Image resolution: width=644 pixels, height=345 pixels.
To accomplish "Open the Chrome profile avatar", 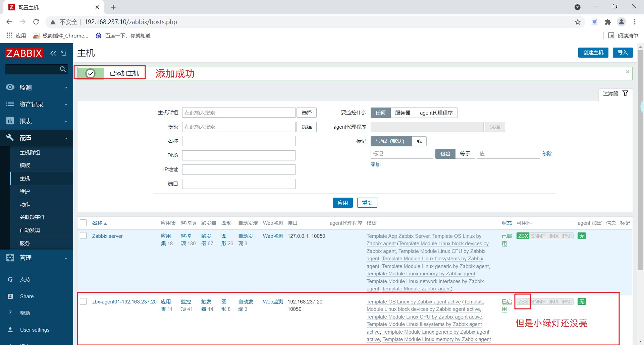I will click(x=622, y=22).
